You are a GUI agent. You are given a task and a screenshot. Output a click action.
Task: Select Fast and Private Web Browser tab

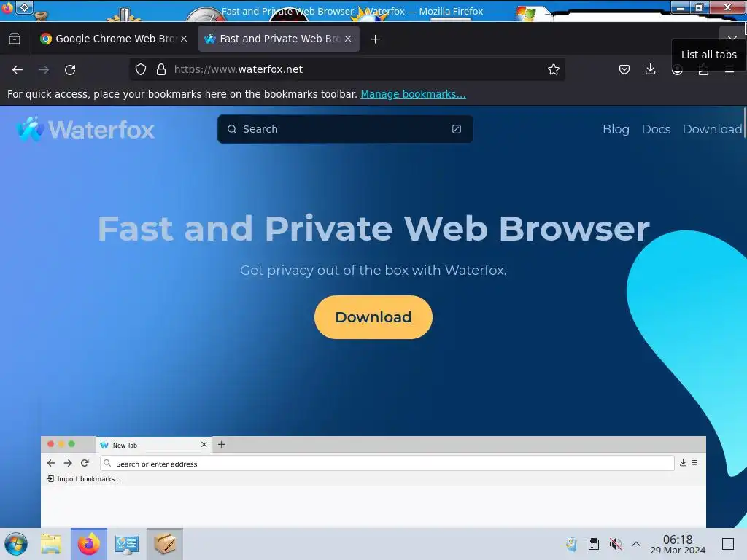click(x=279, y=39)
